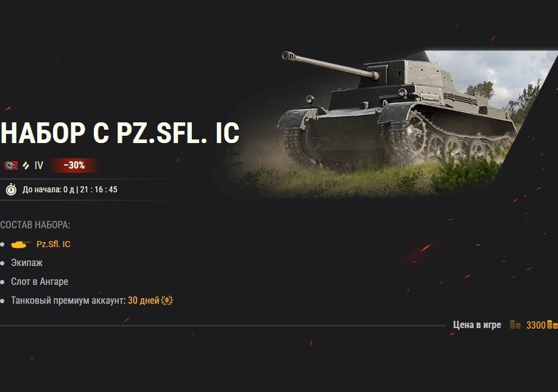Open the Pz.Sfl. IC vehicle link
The height and width of the screenshot is (392, 558).
(54, 244)
